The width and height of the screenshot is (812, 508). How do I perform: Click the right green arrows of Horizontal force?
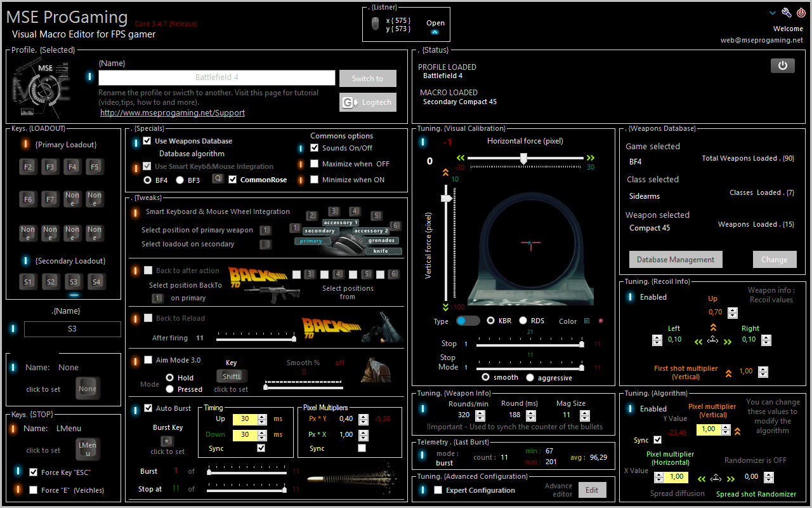(591, 158)
